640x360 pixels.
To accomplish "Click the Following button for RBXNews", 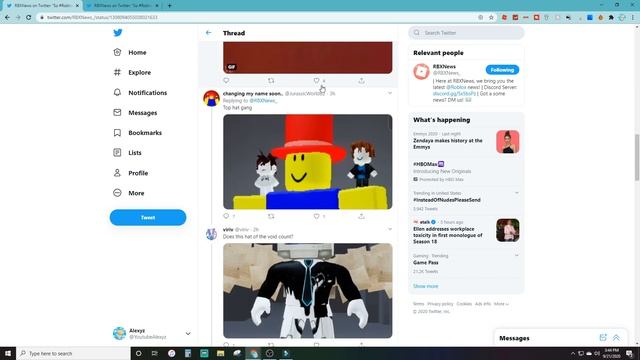I will (502, 70).
